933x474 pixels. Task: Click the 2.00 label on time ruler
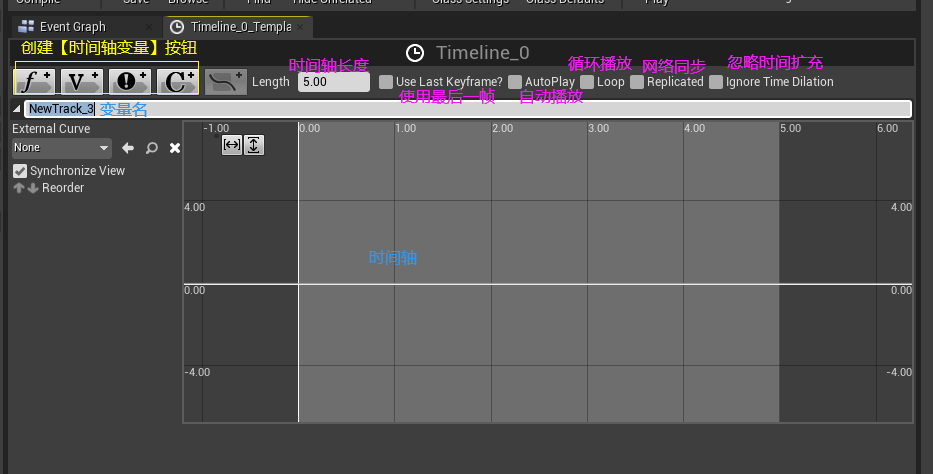coord(502,128)
